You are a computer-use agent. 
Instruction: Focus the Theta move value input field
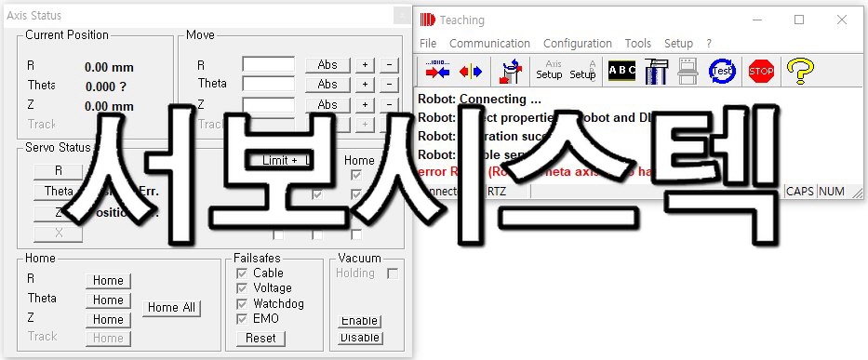[269, 84]
